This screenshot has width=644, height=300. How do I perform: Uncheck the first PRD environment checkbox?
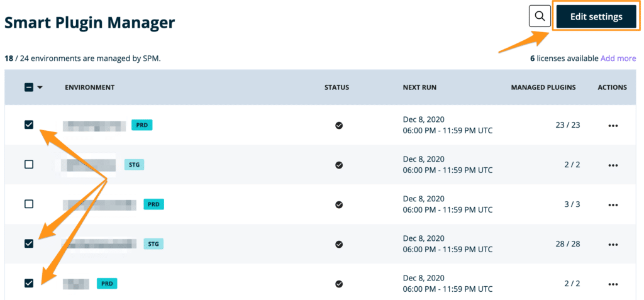pyautogui.click(x=29, y=125)
